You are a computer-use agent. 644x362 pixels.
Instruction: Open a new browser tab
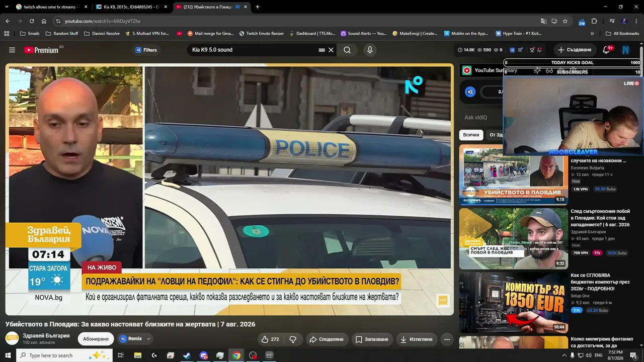(x=258, y=7)
